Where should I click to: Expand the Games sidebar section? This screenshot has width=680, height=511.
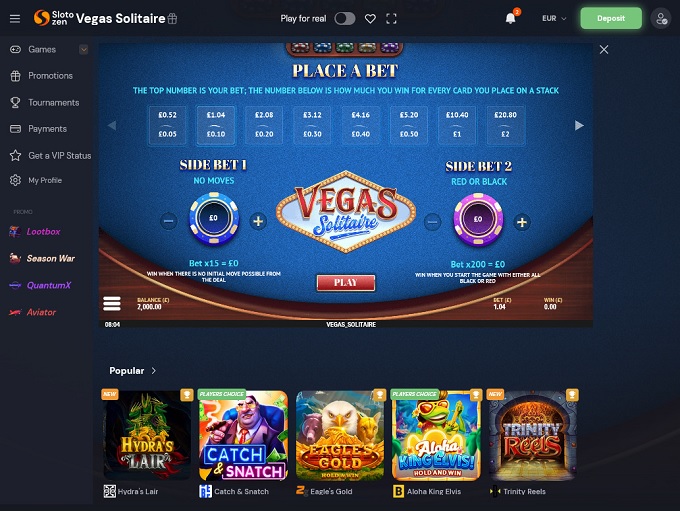pos(84,49)
